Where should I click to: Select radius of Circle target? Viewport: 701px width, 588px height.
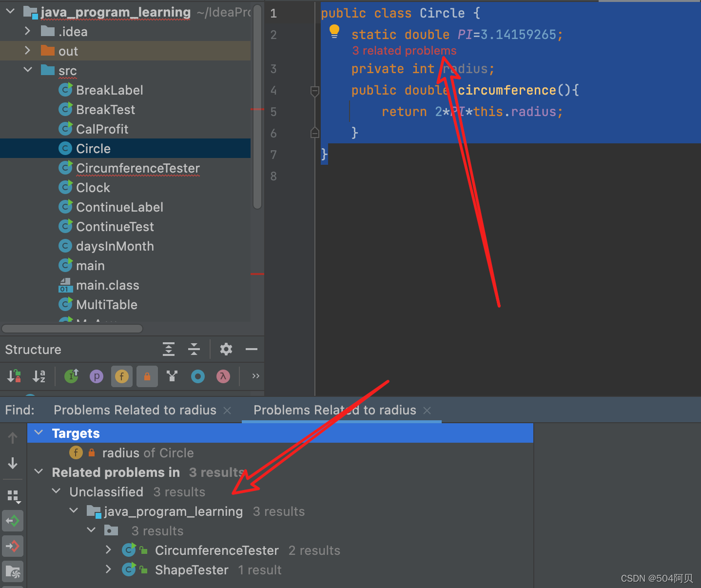(x=148, y=453)
